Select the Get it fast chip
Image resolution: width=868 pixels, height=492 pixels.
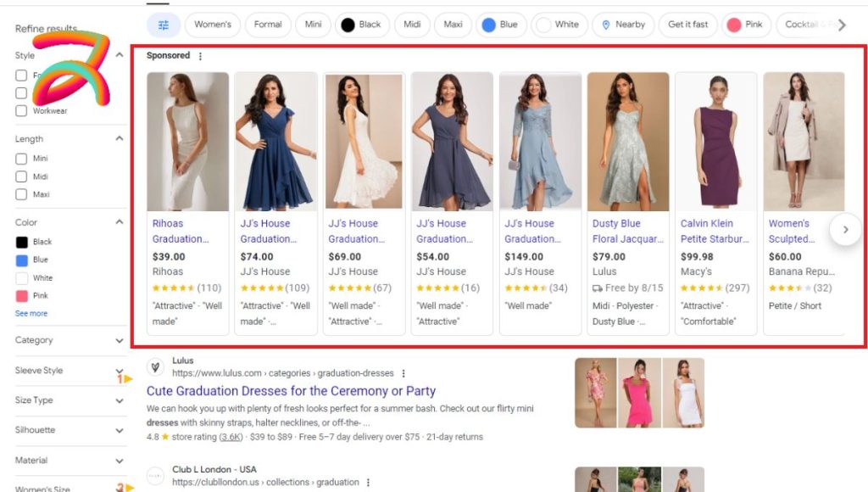(x=687, y=25)
